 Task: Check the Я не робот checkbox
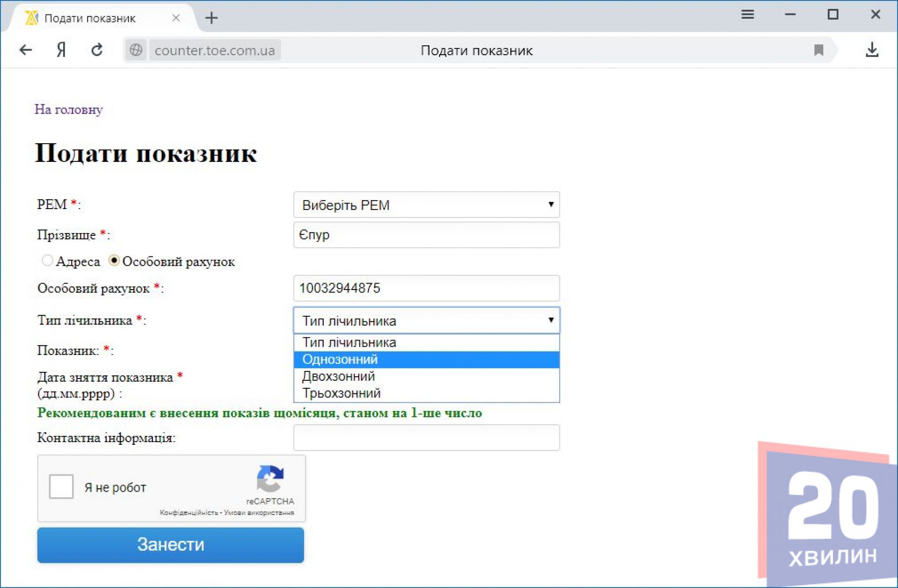click(x=61, y=486)
